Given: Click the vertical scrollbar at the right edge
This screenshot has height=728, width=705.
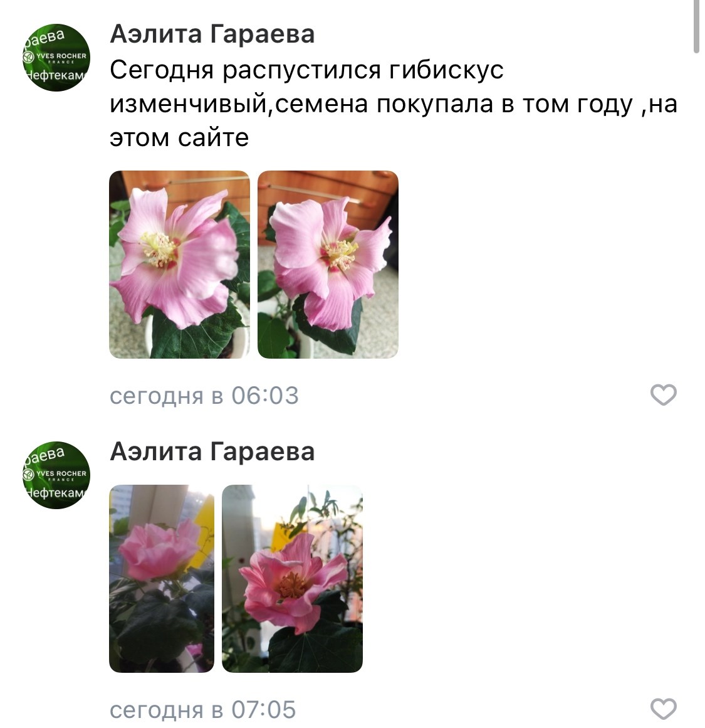Looking at the screenshot, I should pos(696,26).
